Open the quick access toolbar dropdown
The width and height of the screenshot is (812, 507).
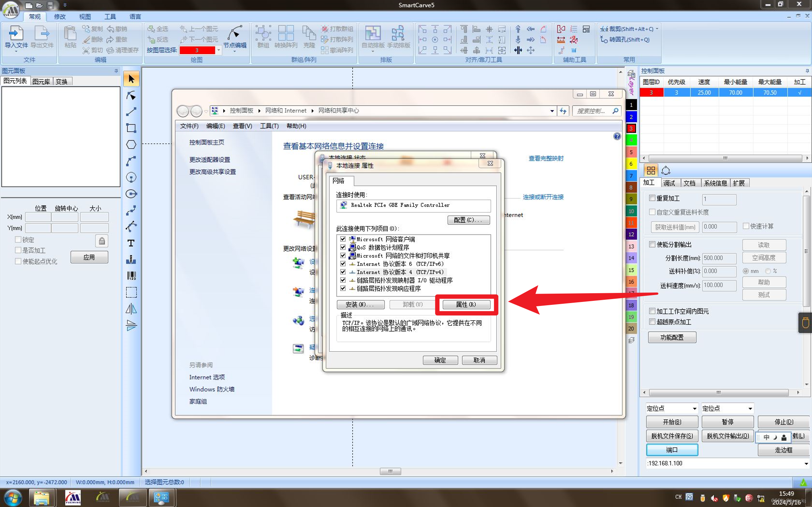point(65,5)
